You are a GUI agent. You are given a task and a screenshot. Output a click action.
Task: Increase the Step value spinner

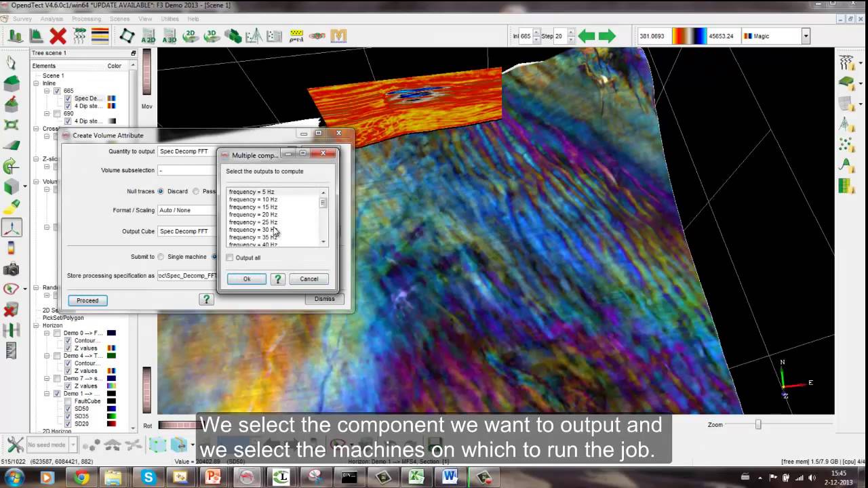pyautogui.click(x=570, y=33)
